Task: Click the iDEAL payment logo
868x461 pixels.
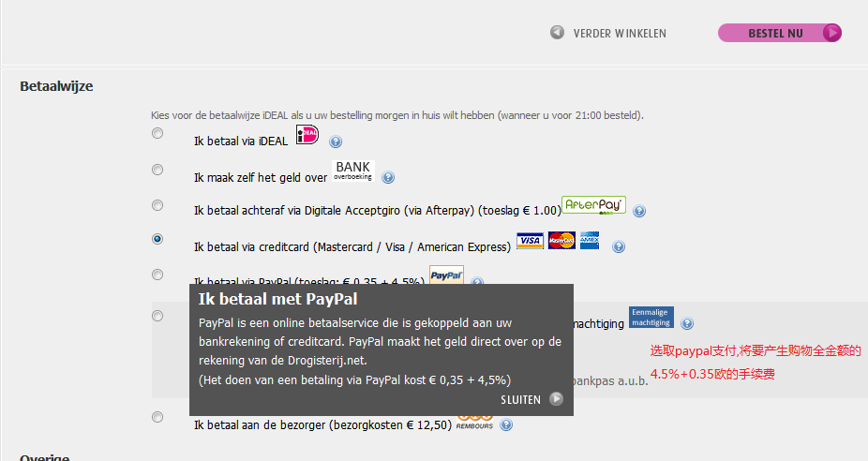Action: [x=307, y=135]
